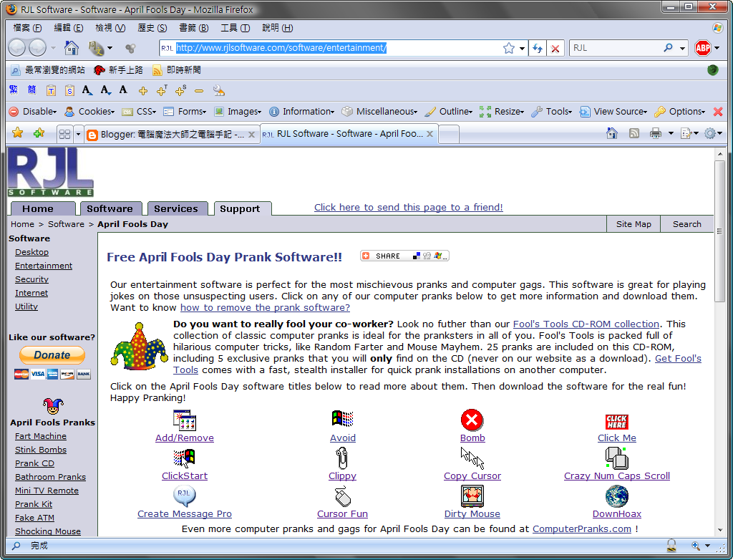Click the Donate button
The height and width of the screenshot is (560, 733).
click(52, 355)
